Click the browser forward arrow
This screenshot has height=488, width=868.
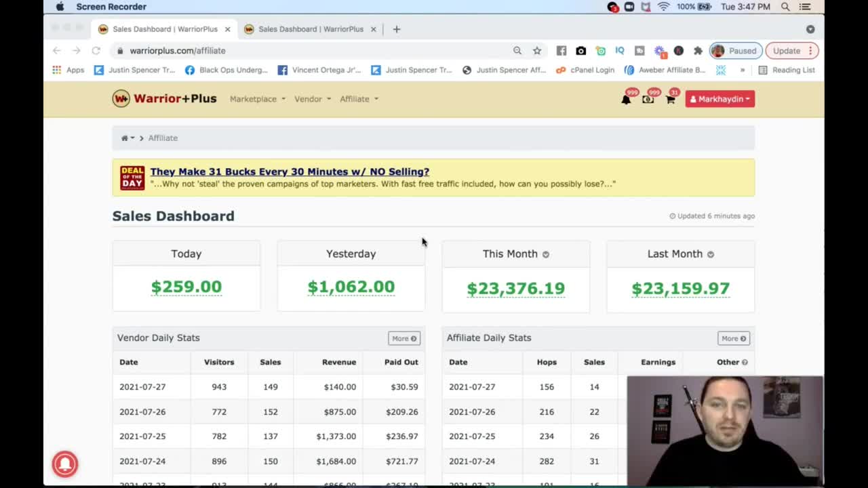(76, 51)
